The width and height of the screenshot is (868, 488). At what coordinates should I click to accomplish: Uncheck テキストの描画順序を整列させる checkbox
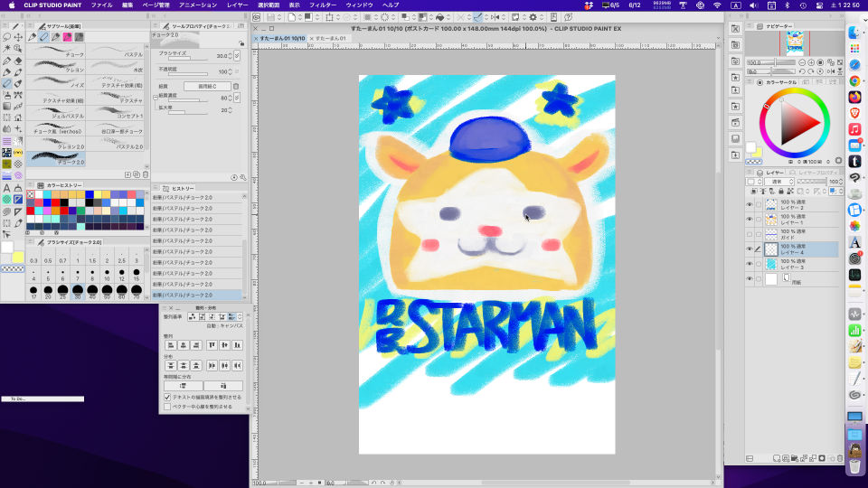[x=167, y=397]
